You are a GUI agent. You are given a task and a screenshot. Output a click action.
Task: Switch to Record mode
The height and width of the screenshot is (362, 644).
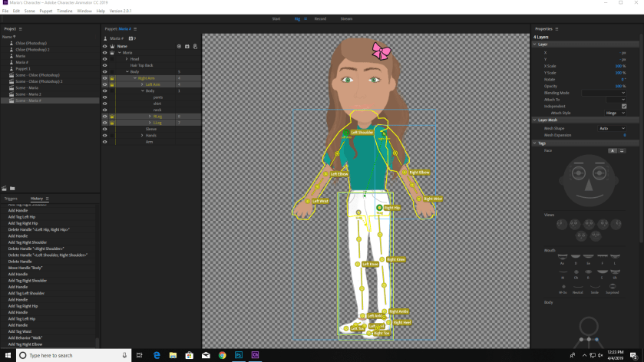pyautogui.click(x=320, y=18)
